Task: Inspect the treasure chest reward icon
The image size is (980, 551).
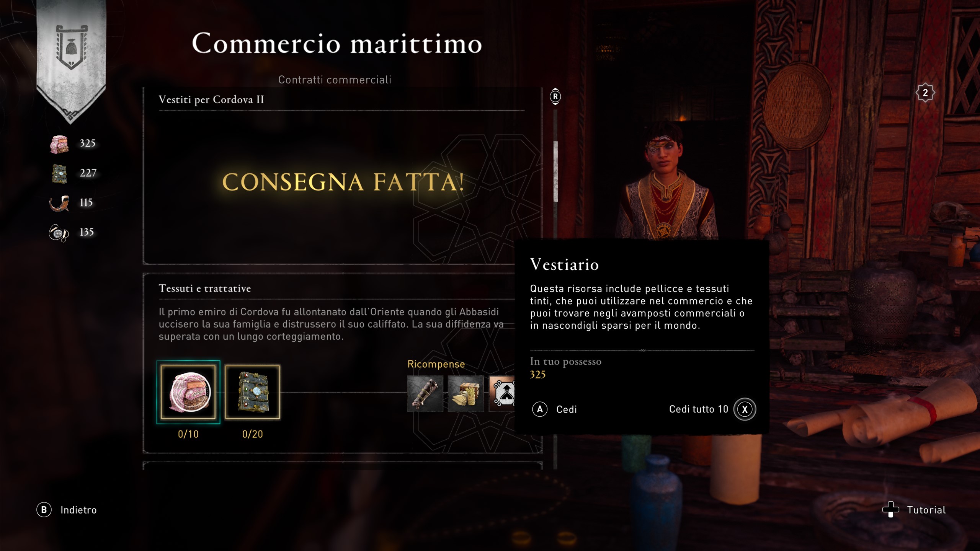Action: (466, 394)
